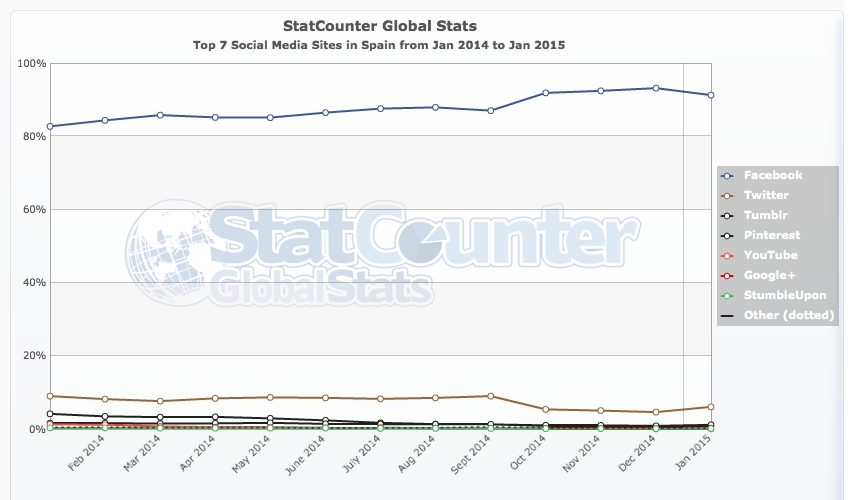Viewport: 854px width, 500px height.
Task: Click the 100% y-axis label
Action: click(32, 63)
